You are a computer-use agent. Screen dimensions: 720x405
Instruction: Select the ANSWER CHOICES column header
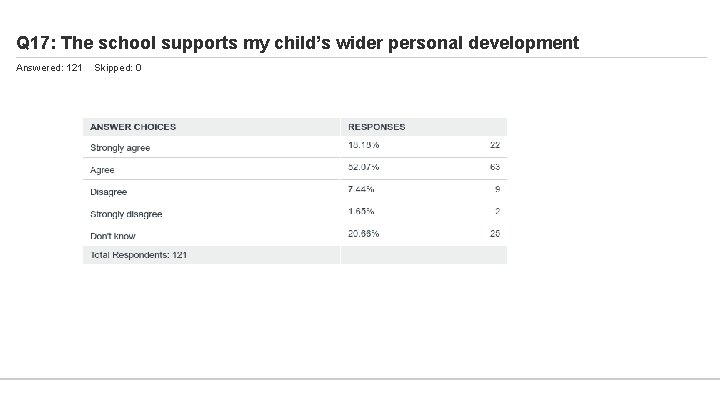pyautogui.click(x=133, y=127)
